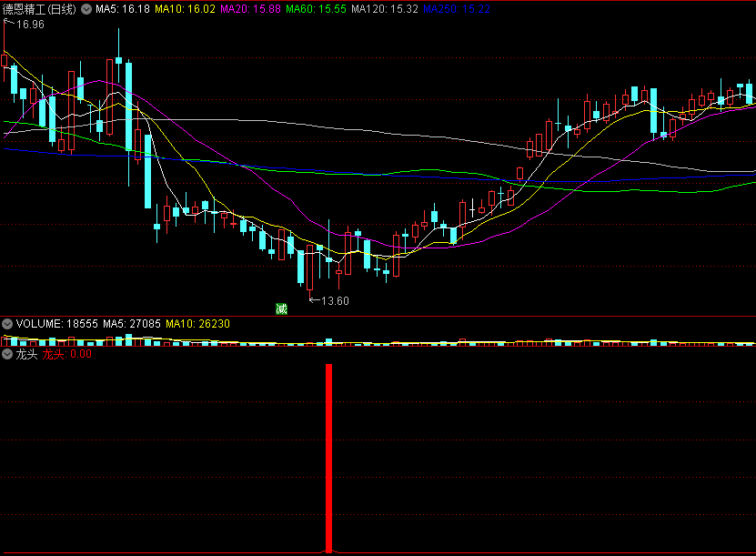Click the 13.60 low price annotation
756x556 pixels.
335,301
